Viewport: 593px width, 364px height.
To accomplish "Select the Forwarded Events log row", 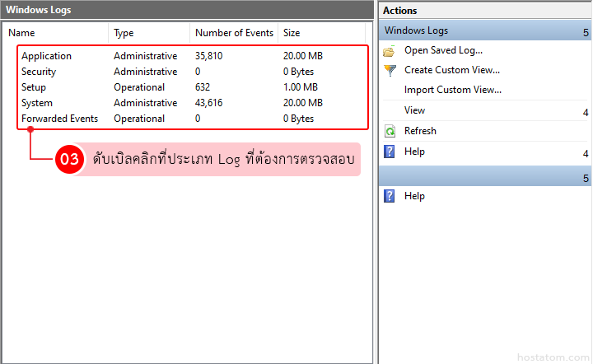I will (x=59, y=119).
